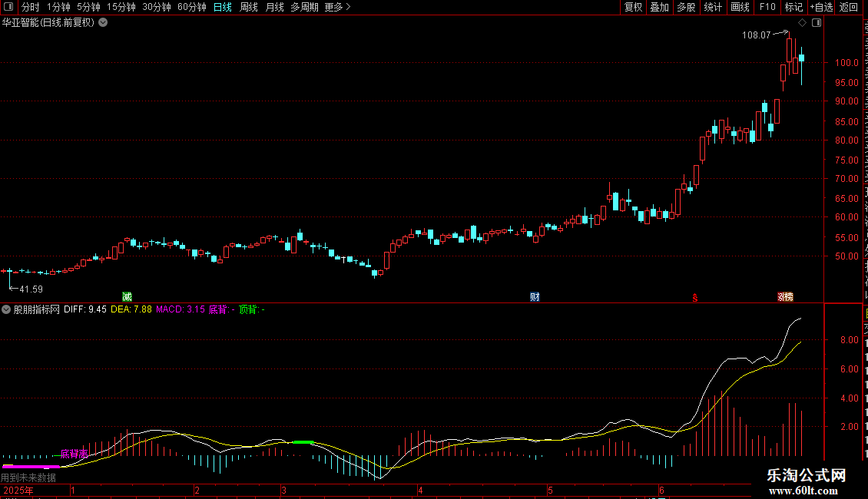This screenshot has width=868, height=499.
Task: Click the 100.0 price axis label
Action: pyautogui.click(x=846, y=62)
